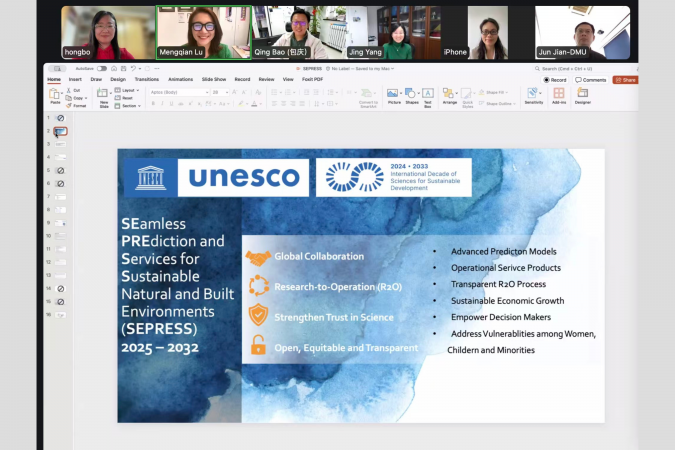Screen dimensions: 675x450
Task: Click the Paste clipboard icon
Action: coord(55,94)
